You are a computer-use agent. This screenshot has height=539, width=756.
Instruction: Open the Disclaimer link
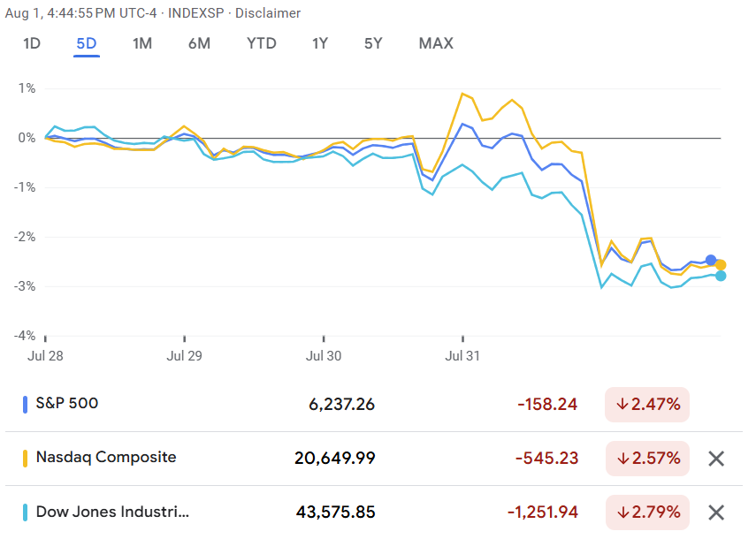[x=268, y=13]
